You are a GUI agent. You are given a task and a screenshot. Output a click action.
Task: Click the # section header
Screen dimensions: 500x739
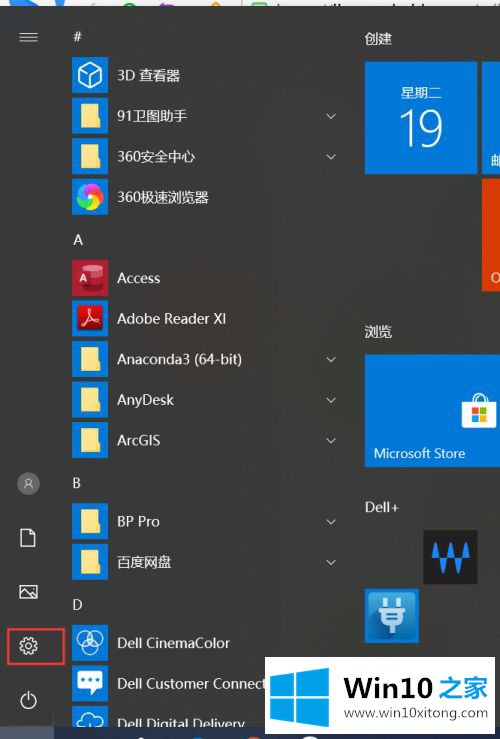click(x=78, y=36)
